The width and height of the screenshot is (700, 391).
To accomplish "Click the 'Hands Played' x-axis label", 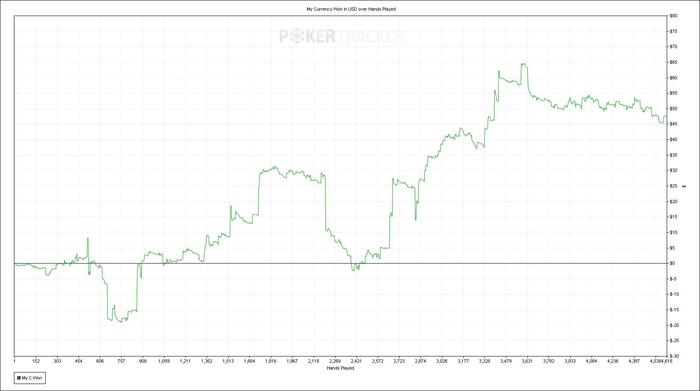I will click(x=340, y=368).
